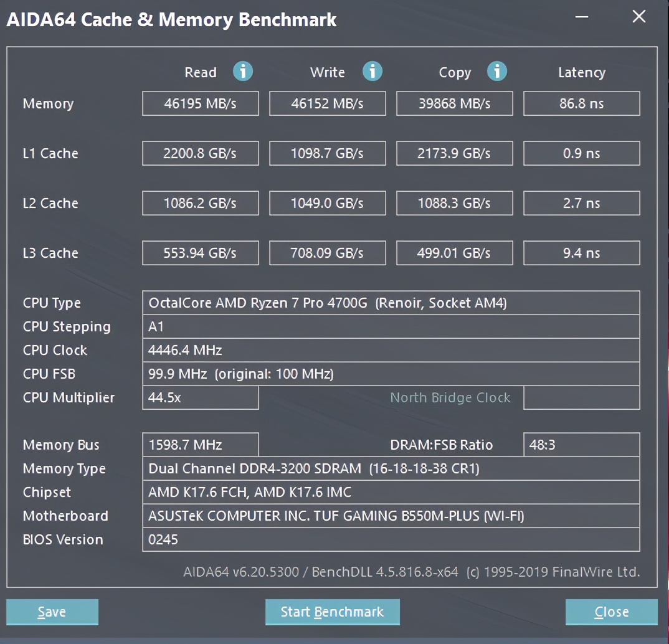
Task: Click the CPU Multiplier value 44.5x
Action: [x=201, y=397]
